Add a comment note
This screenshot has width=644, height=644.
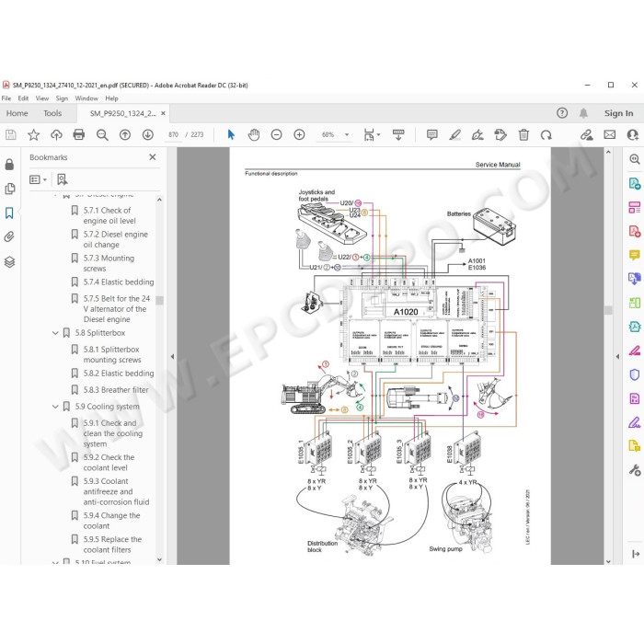pyautogui.click(x=431, y=134)
